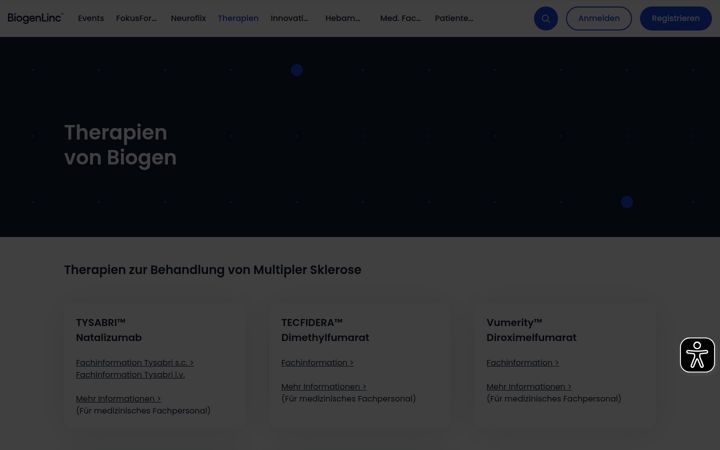Go to the Neuroflix menu item

(x=188, y=18)
